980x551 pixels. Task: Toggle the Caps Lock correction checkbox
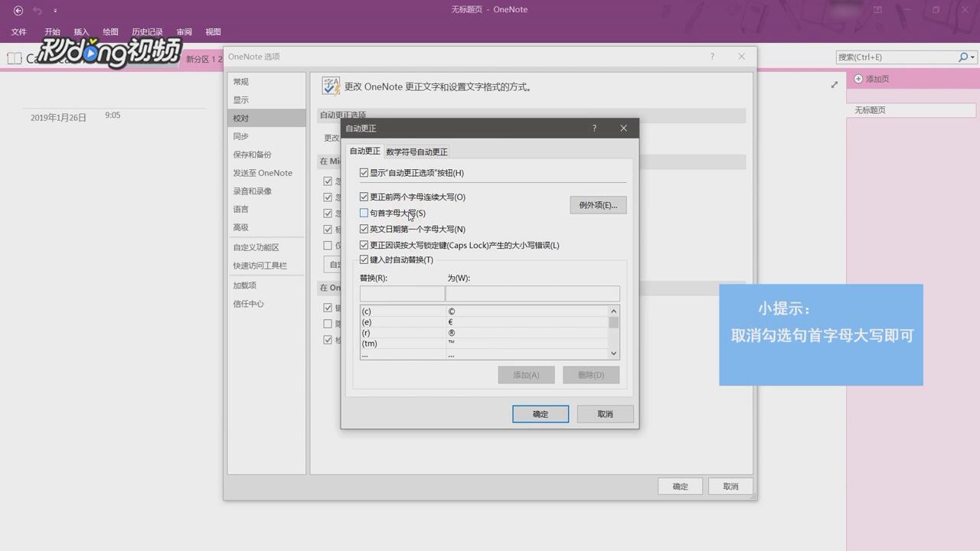364,245
